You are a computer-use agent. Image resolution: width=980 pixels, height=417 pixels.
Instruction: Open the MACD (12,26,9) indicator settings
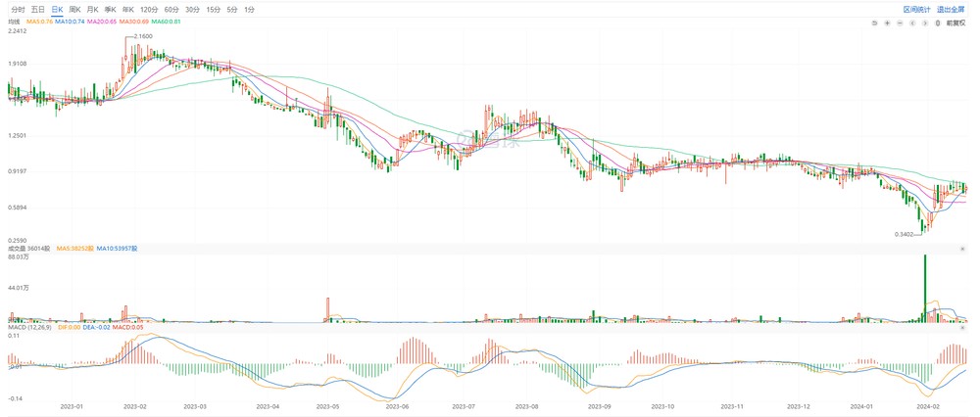click(x=28, y=325)
